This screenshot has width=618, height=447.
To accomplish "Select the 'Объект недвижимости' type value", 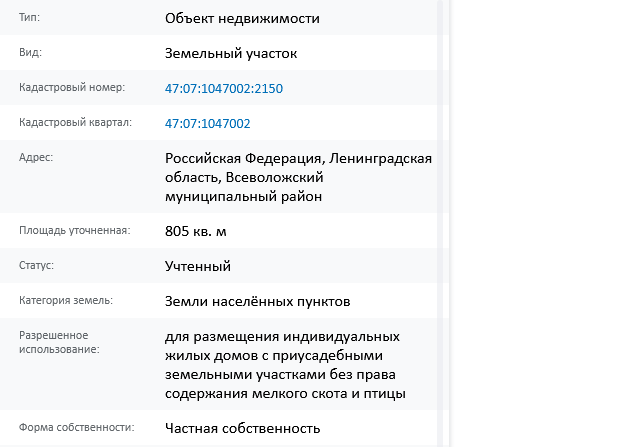I will [x=242, y=18].
